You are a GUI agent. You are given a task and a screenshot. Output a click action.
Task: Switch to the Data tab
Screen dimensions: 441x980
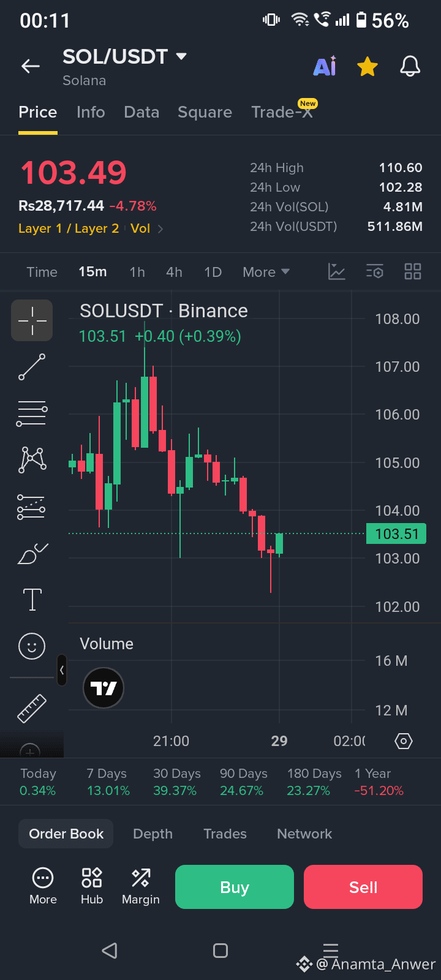(x=141, y=112)
